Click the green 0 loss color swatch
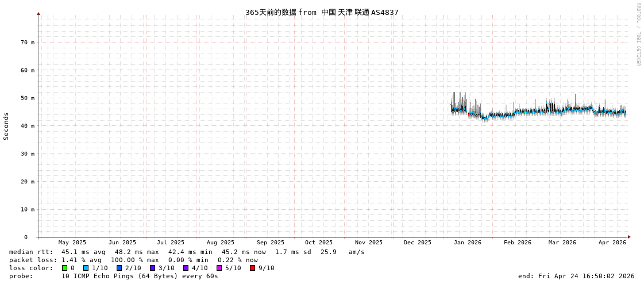The width and height of the screenshot is (644, 284). 65,268
